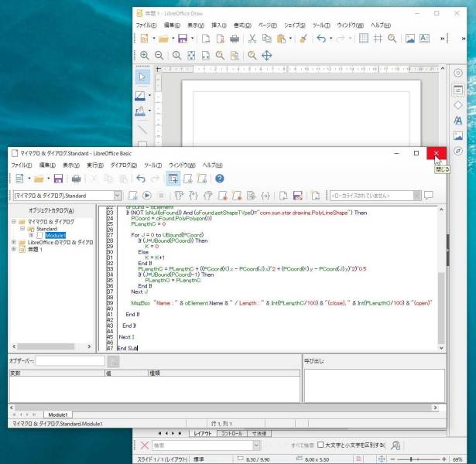Image resolution: width=476 pixels, height=464 pixels.
Task: Click the Undo arrow in Draw toolbar
Action: (321, 39)
